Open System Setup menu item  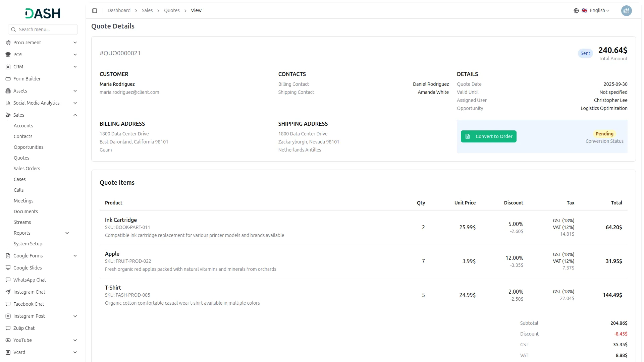coord(28,244)
